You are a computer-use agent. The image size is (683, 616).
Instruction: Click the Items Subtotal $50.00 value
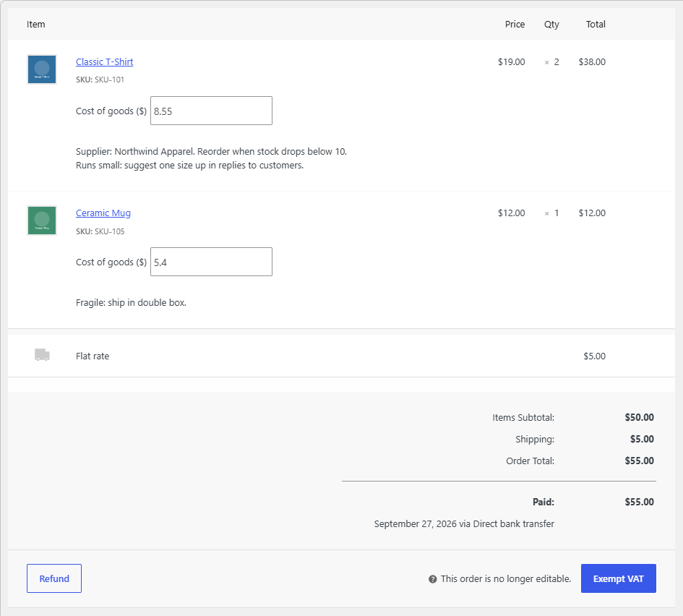640,417
